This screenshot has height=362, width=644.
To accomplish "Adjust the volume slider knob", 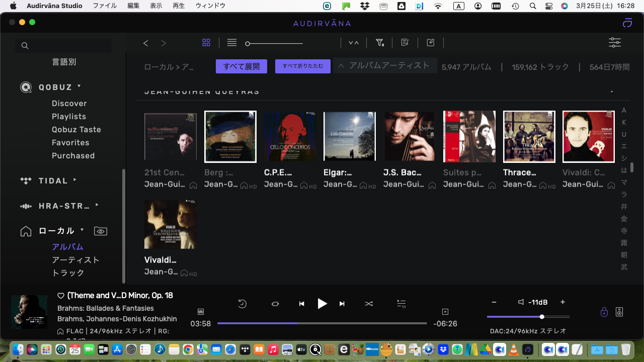I will click(x=542, y=317).
